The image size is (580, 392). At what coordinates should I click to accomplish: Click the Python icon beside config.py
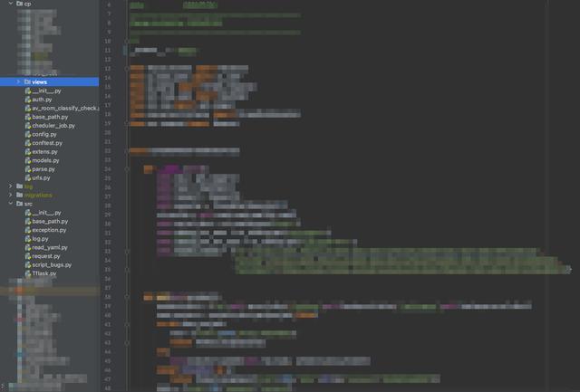tap(28, 134)
